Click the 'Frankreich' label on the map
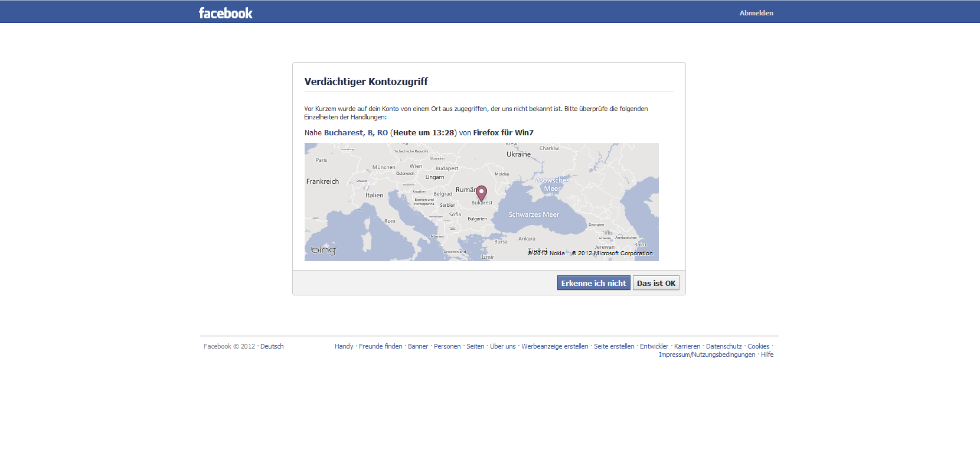 [322, 181]
